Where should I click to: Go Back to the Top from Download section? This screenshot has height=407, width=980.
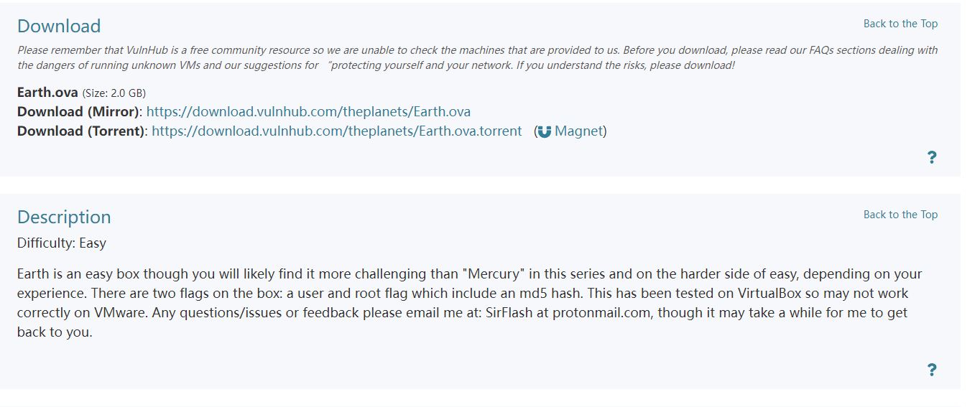(x=900, y=24)
